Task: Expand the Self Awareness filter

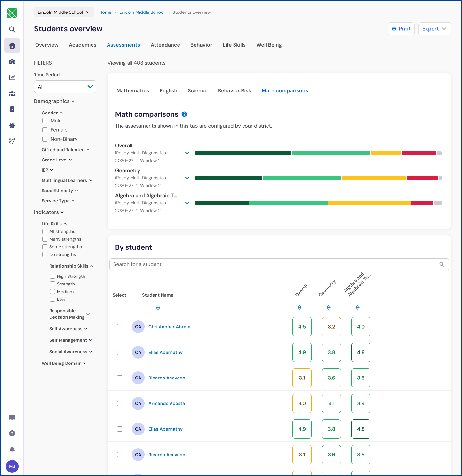Action: click(68, 329)
